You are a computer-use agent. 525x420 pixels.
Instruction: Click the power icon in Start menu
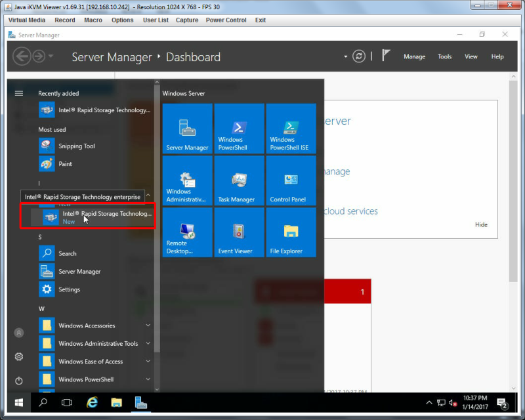(19, 381)
